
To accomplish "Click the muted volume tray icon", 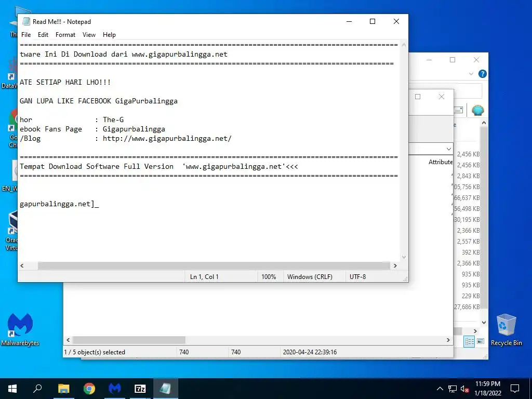I will point(464,389).
